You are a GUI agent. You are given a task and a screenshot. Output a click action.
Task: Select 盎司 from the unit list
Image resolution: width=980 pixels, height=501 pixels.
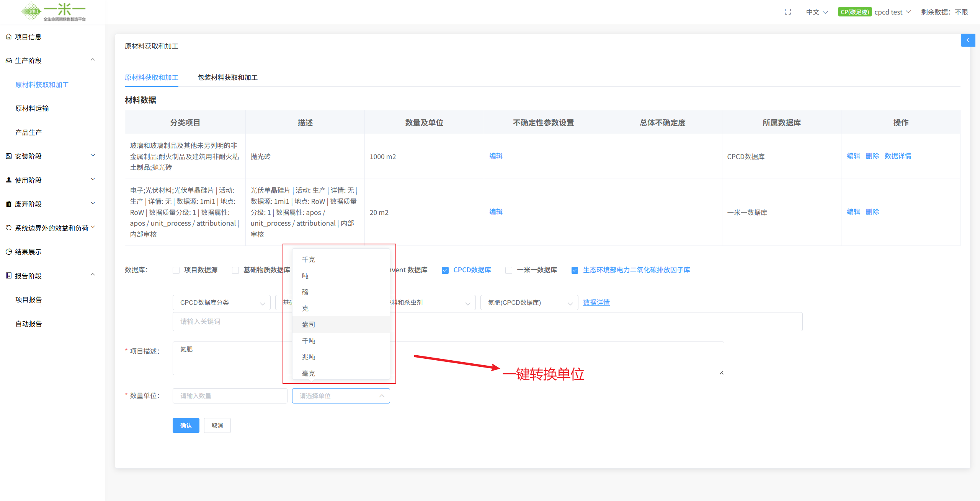click(x=309, y=324)
